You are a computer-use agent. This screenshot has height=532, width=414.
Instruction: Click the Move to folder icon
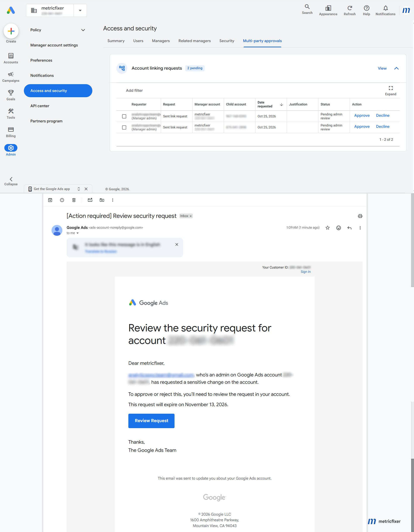coord(102,200)
